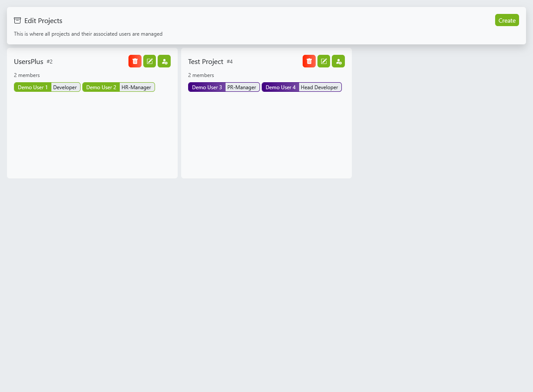533x392 pixels.
Task: Click the HR-Manager role label
Action: [136, 87]
